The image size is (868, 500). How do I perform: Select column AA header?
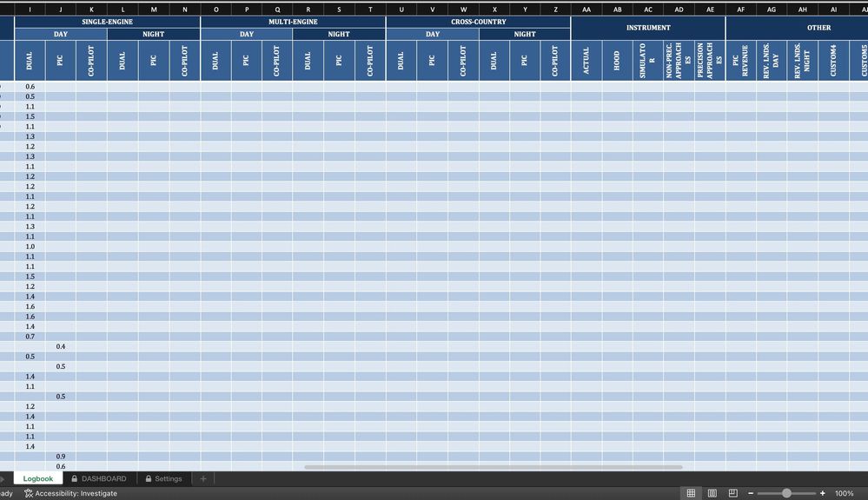tap(586, 10)
